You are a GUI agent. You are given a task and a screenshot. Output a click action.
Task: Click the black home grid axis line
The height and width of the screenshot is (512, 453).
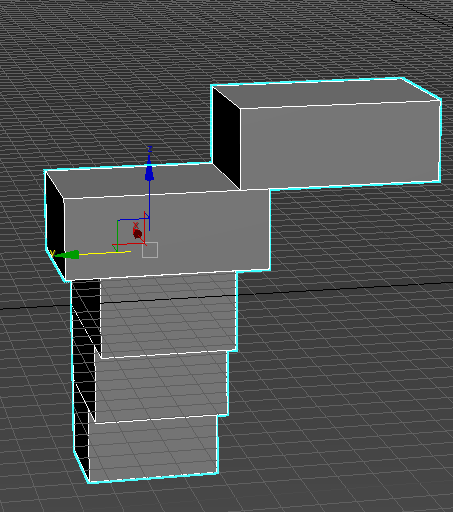[343, 289]
